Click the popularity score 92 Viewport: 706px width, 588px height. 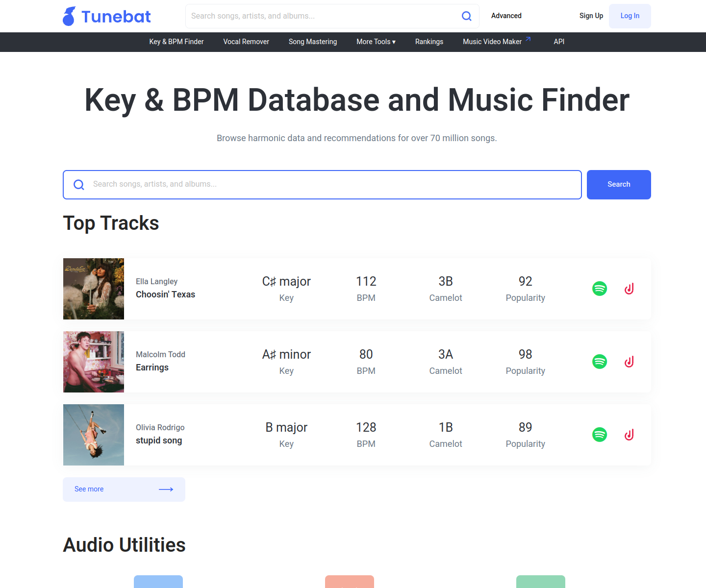pos(526,281)
